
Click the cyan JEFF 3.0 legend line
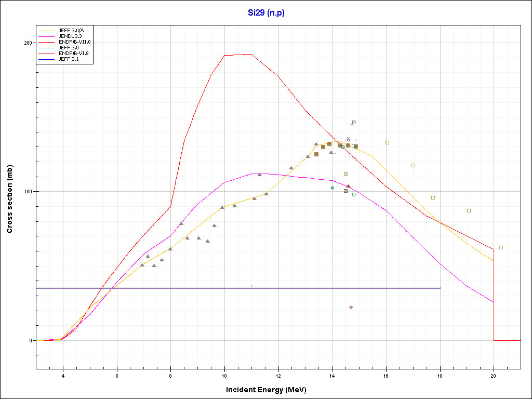47,48
